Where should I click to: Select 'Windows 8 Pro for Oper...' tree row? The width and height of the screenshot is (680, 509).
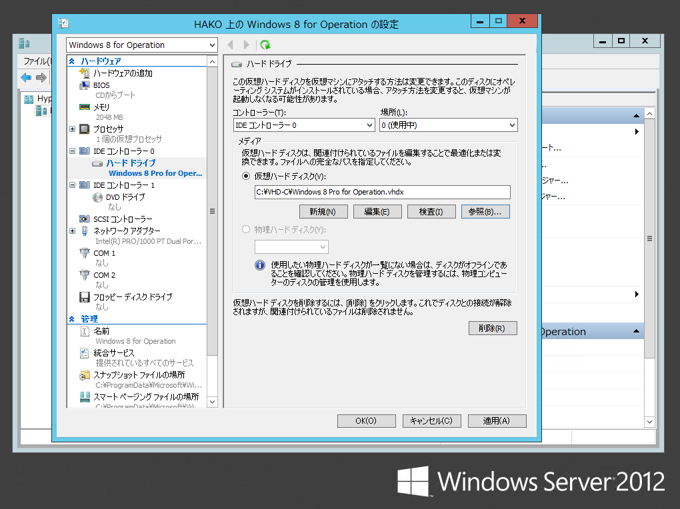point(155,173)
